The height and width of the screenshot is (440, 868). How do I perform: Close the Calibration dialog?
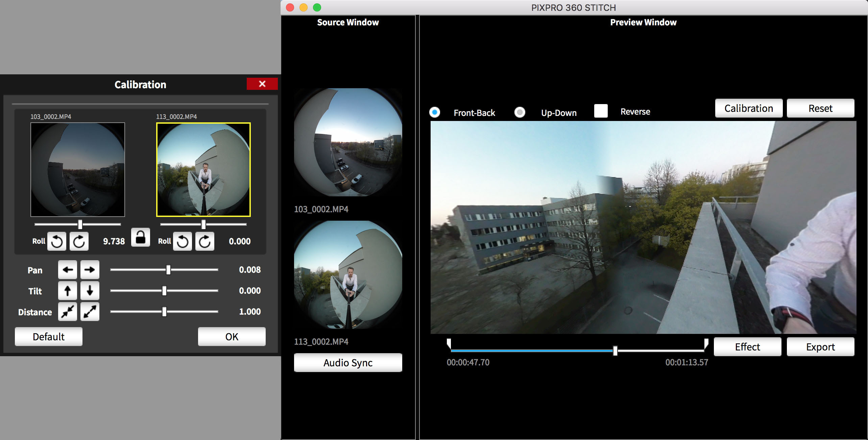point(262,84)
